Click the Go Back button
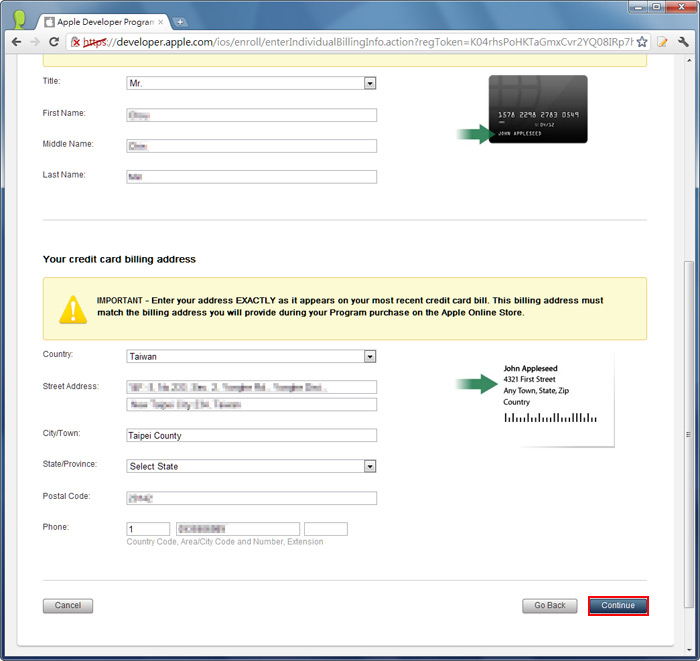This screenshot has height=661, width=700. click(x=550, y=606)
